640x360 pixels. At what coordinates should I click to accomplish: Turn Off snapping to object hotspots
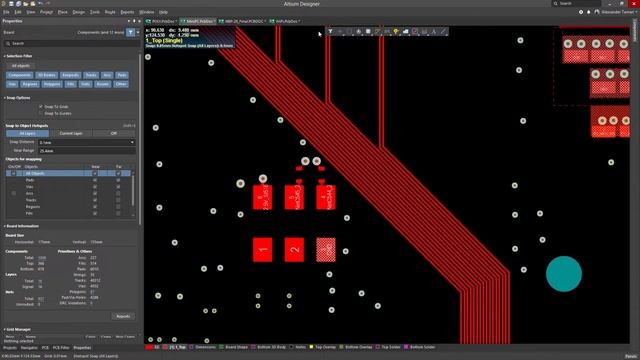[x=114, y=133]
